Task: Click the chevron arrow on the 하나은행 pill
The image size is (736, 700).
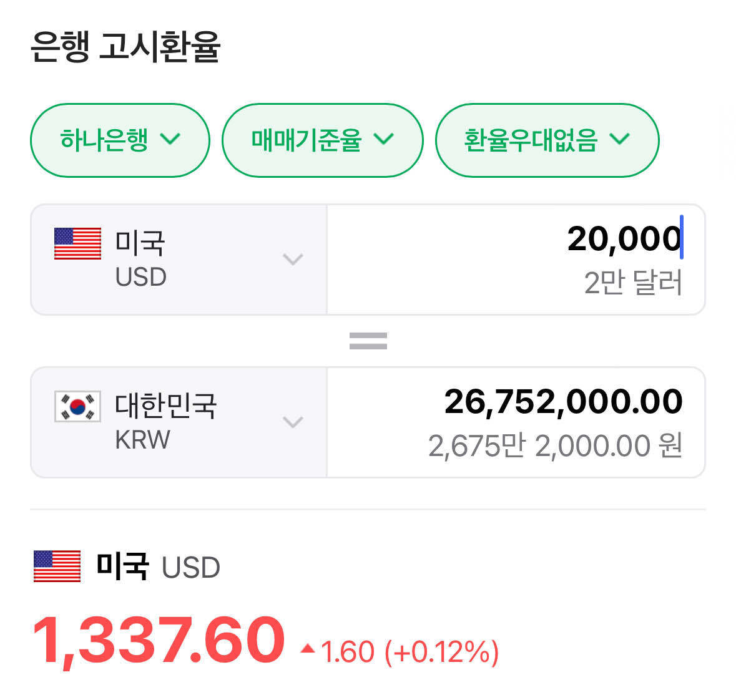Action: 175,140
